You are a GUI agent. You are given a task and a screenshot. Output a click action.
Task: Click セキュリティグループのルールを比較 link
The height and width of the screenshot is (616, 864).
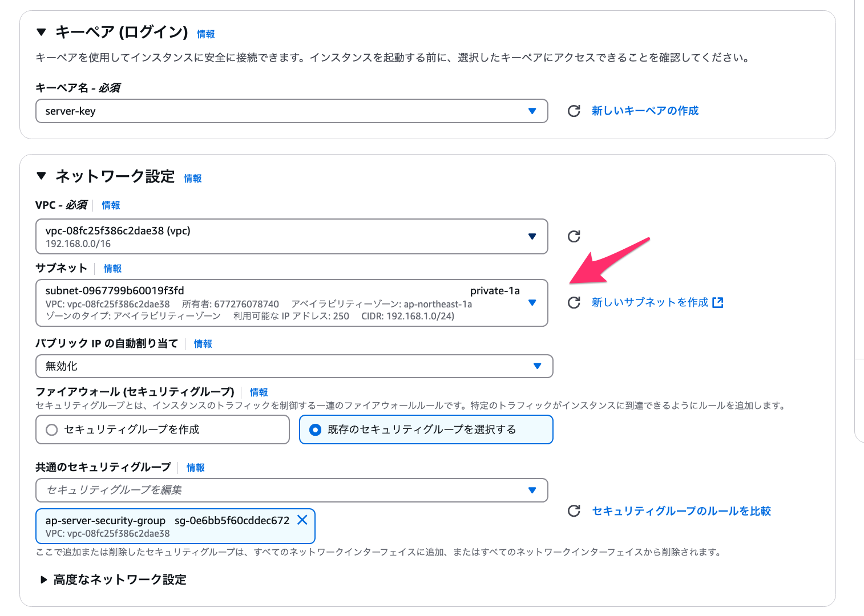(x=681, y=511)
